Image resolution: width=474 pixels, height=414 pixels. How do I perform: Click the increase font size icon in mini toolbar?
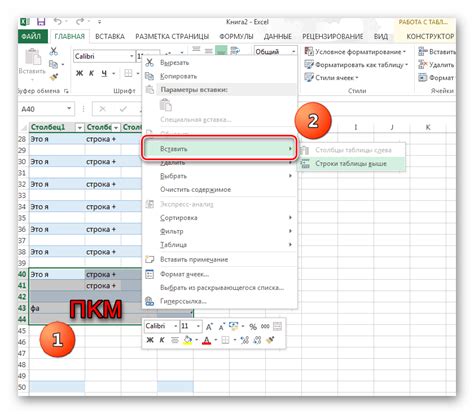click(x=209, y=326)
